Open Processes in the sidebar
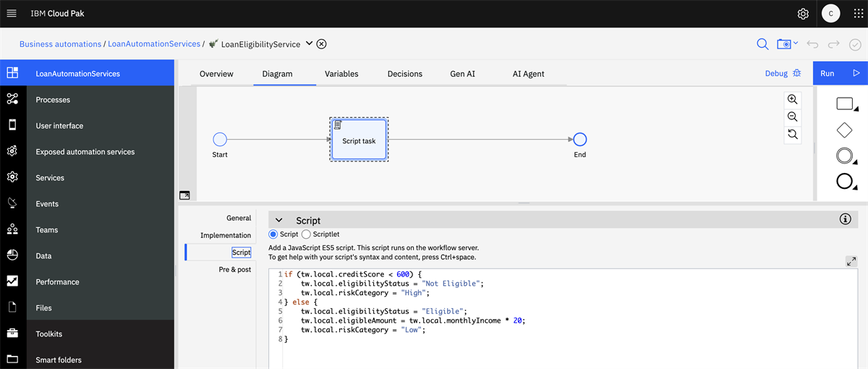Image resolution: width=868 pixels, height=369 pixels. 101,100
